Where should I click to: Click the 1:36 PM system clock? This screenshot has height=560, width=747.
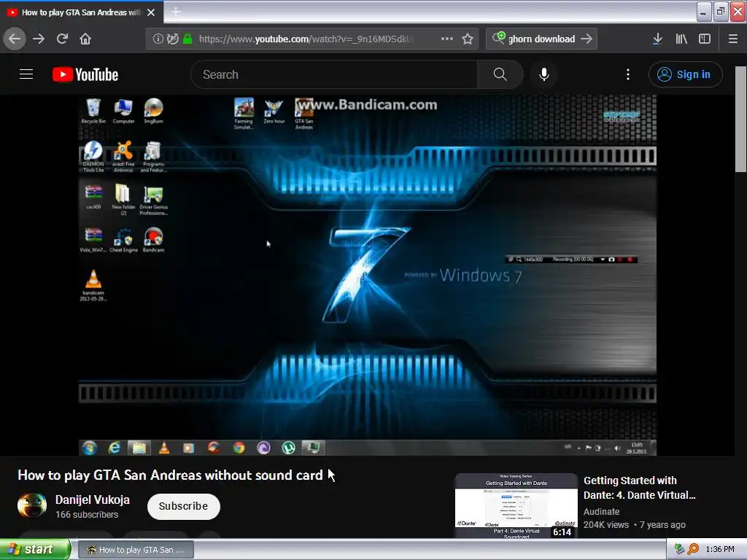(720, 549)
